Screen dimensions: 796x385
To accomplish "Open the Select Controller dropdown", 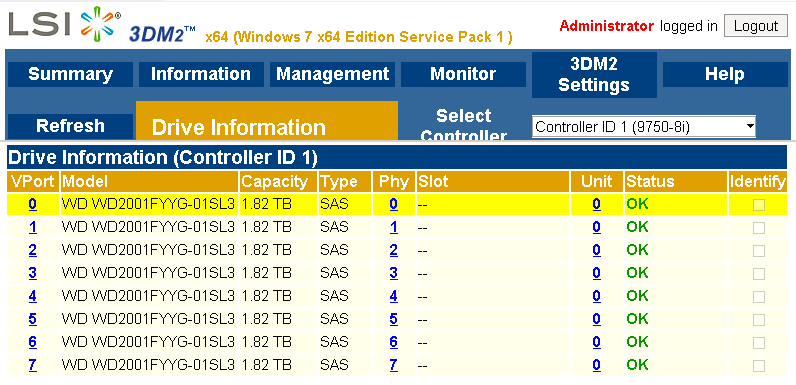I will 644,127.
